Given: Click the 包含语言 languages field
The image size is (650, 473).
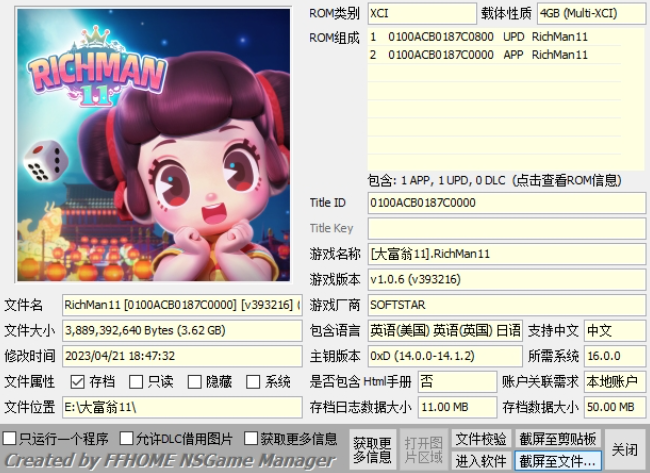Looking at the screenshot, I should coord(445,331).
